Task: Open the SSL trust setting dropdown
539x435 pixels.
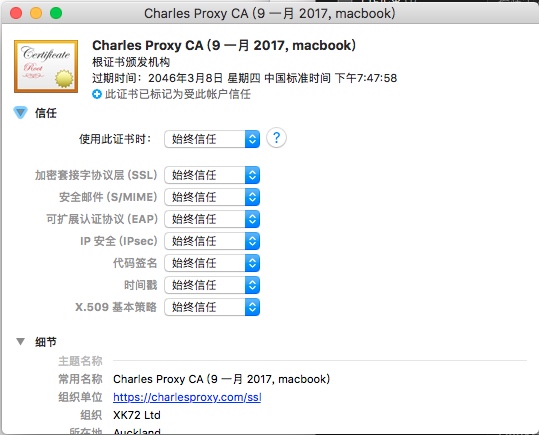Action: coord(212,175)
